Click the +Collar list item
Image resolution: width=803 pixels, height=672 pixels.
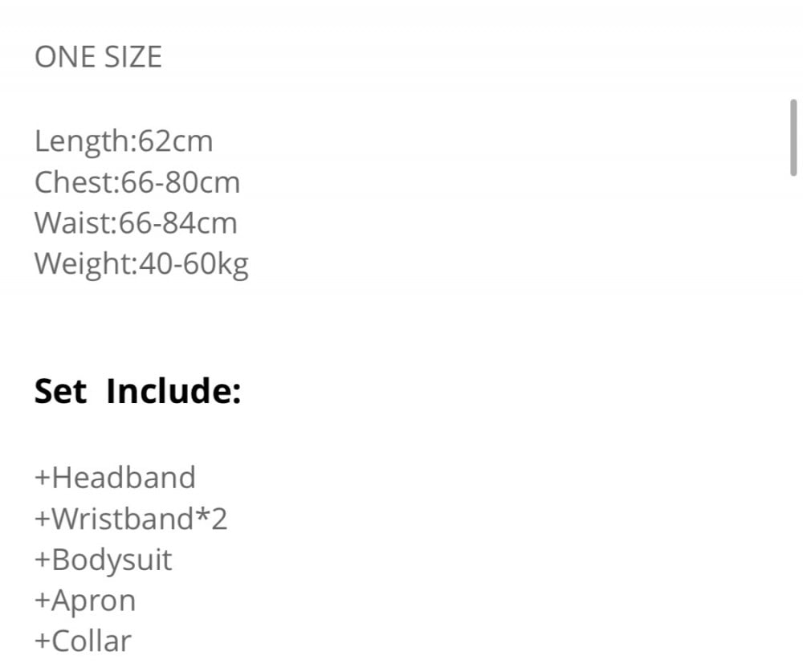[x=83, y=641]
